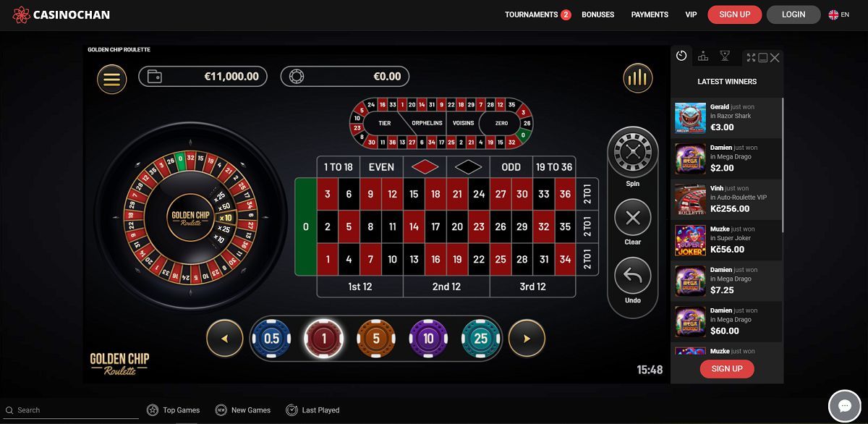Select the 5 orange chip

click(375, 339)
